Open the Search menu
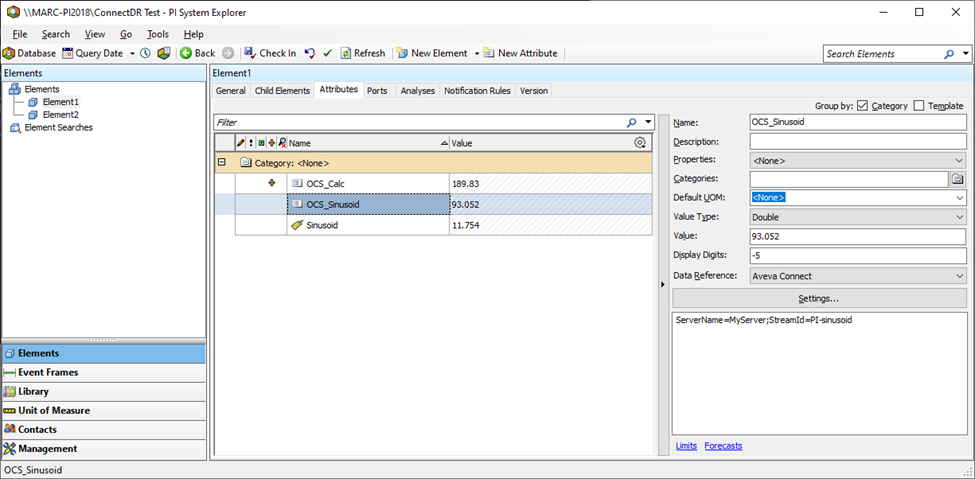975x479 pixels. coord(56,34)
